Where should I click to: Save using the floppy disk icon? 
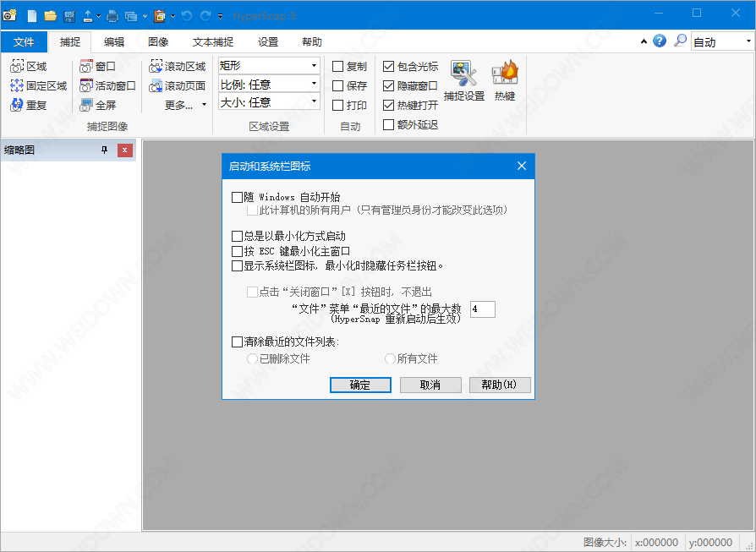point(69,16)
